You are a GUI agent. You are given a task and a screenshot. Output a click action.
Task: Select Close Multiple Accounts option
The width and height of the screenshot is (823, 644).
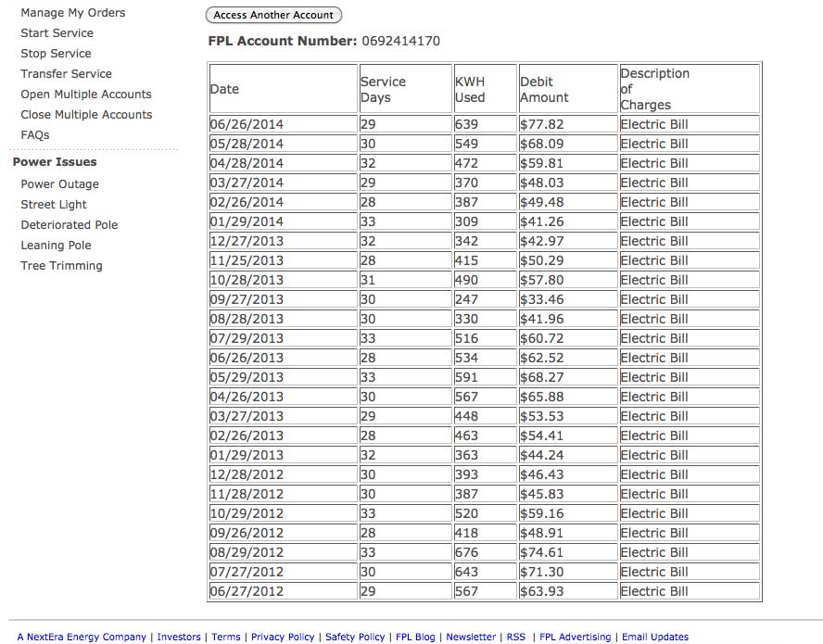[86, 115]
